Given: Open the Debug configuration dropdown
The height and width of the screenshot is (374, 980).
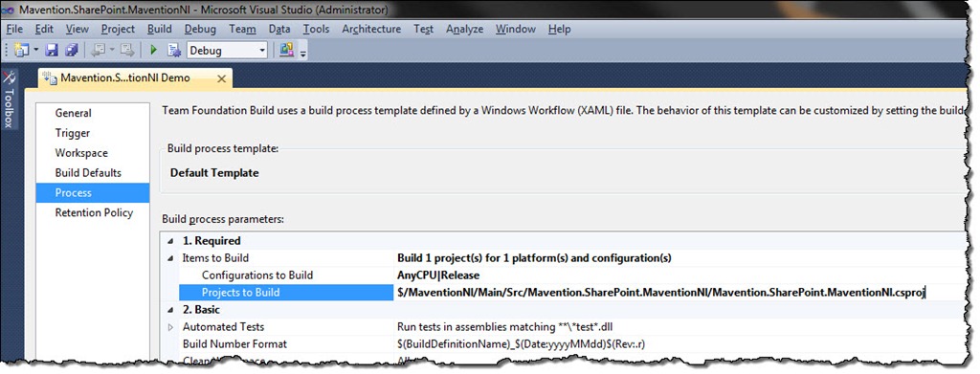Looking at the screenshot, I should 228,50.
